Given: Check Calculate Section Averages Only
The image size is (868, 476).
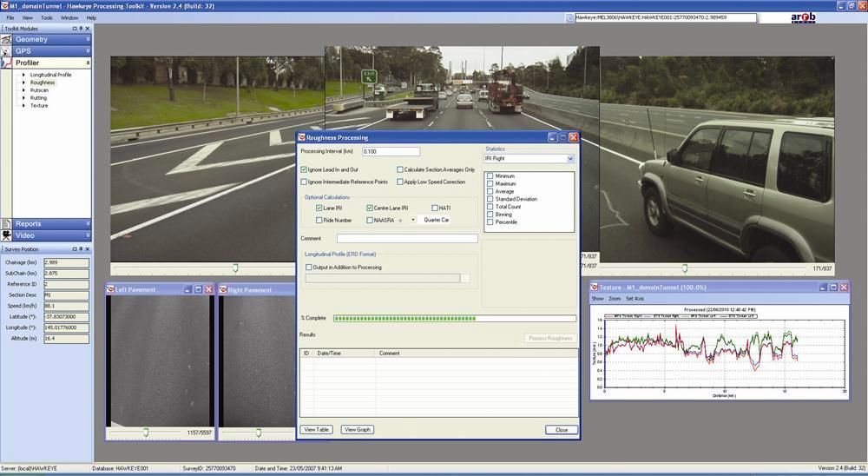Looking at the screenshot, I should [399, 169].
